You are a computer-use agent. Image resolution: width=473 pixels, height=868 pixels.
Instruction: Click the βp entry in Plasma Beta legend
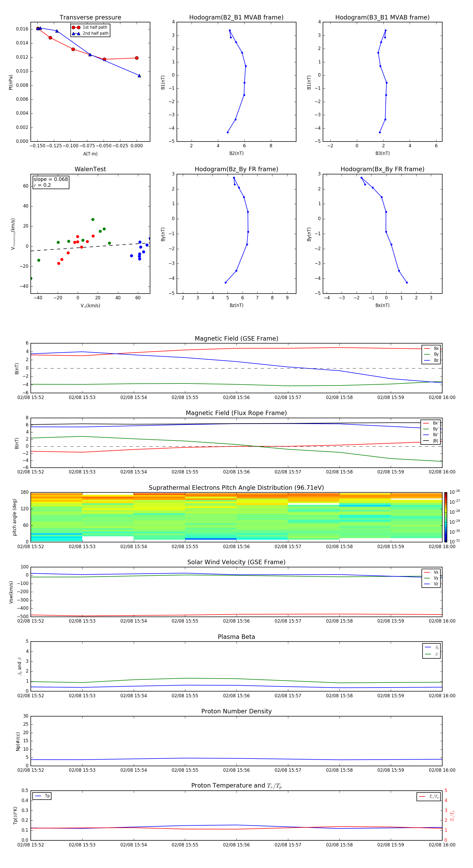tap(431, 648)
